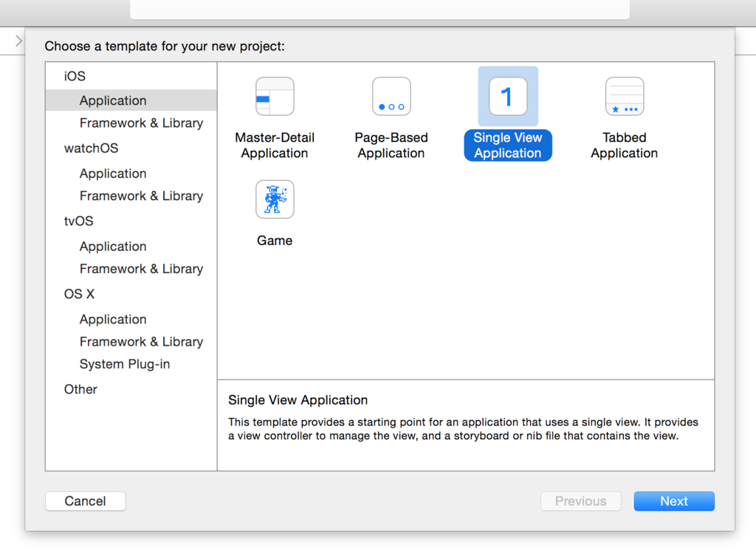Choose System Plug-in under OS X
756x559 pixels.
click(125, 364)
